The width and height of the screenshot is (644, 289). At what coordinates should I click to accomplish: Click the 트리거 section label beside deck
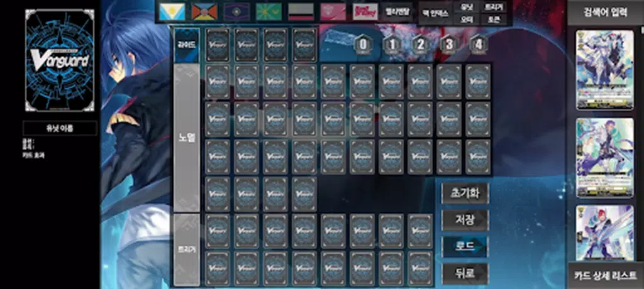186,249
